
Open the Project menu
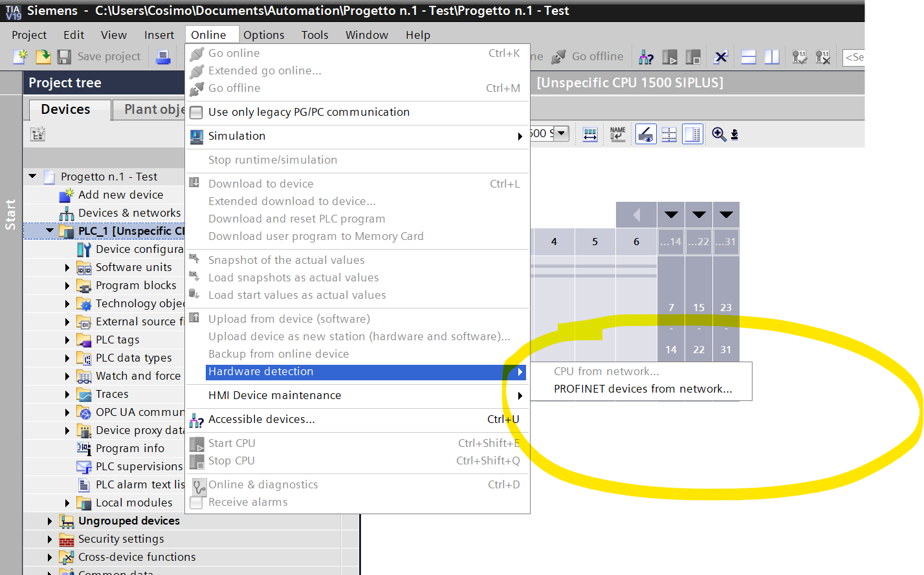[x=29, y=35]
